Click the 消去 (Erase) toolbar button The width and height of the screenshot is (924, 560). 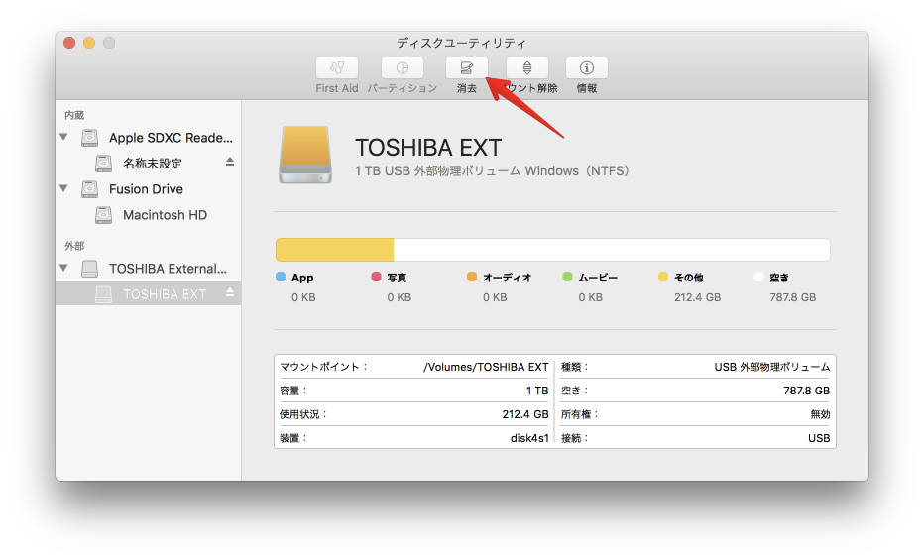(467, 67)
